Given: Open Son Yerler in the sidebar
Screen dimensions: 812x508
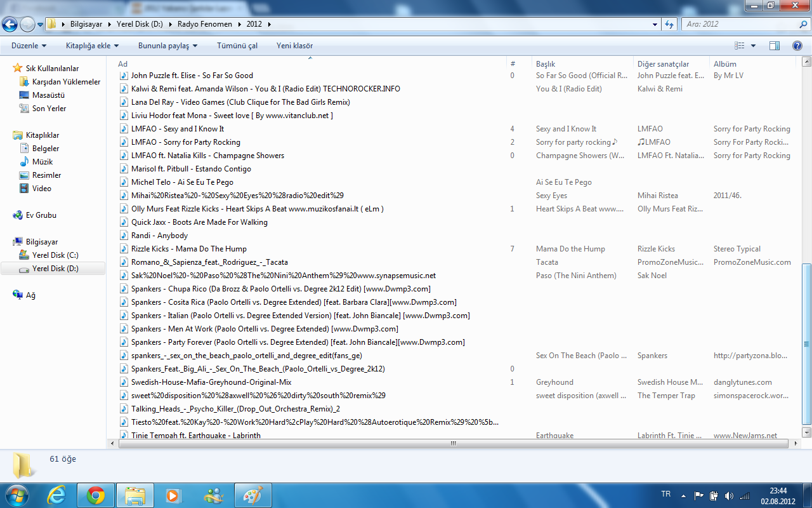Looking at the screenshot, I should [x=49, y=109].
